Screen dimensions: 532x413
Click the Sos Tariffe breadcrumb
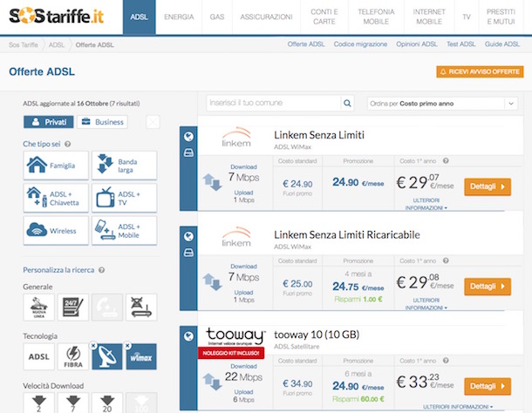[x=24, y=44]
